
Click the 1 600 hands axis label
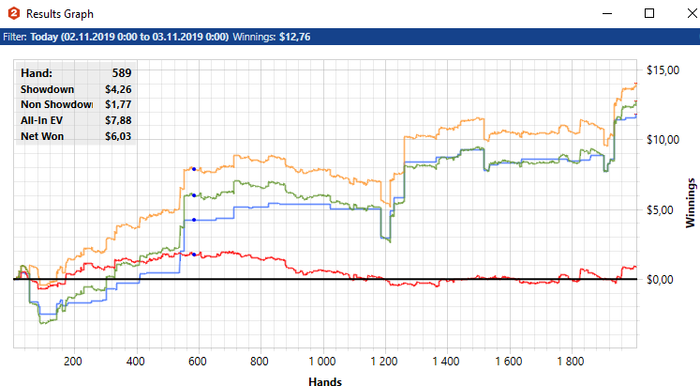pos(508,361)
